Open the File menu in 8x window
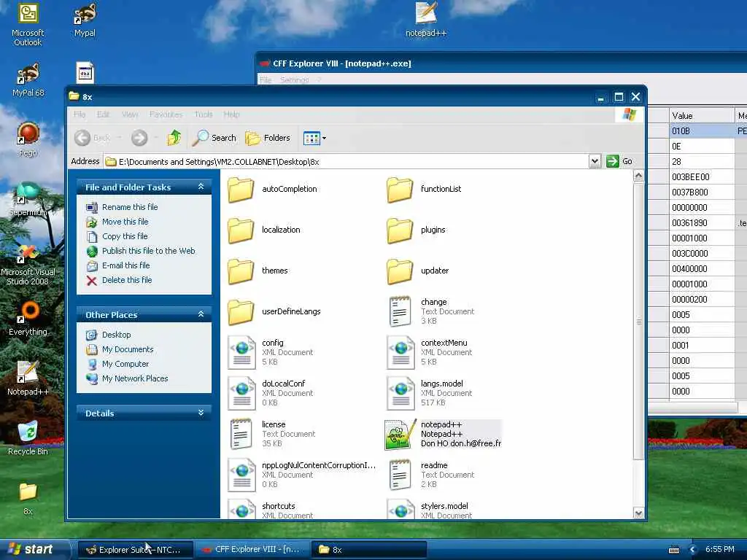This screenshot has height=560, width=747. click(80, 114)
